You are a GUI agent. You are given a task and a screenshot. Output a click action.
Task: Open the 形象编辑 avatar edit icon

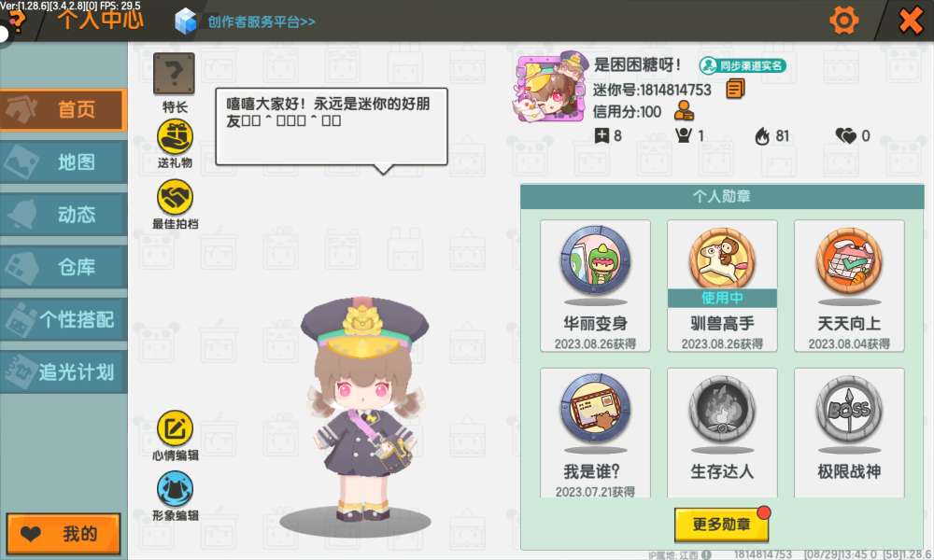[x=175, y=488]
